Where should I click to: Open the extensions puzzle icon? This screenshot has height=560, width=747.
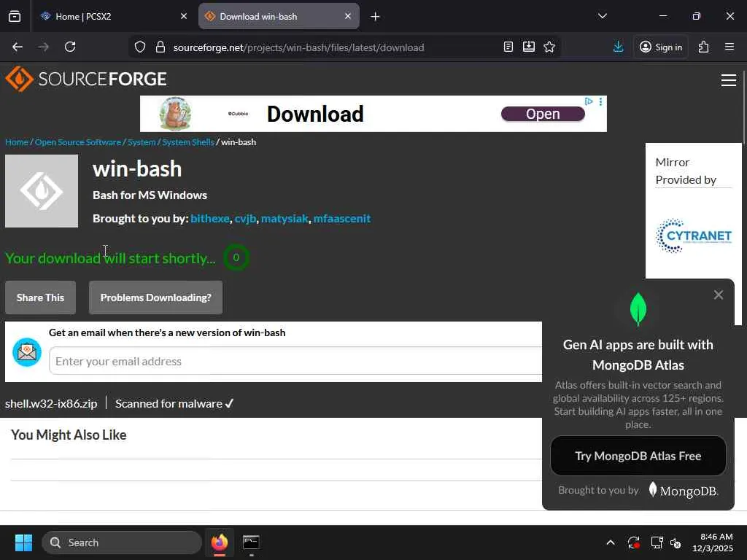pos(704,47)
